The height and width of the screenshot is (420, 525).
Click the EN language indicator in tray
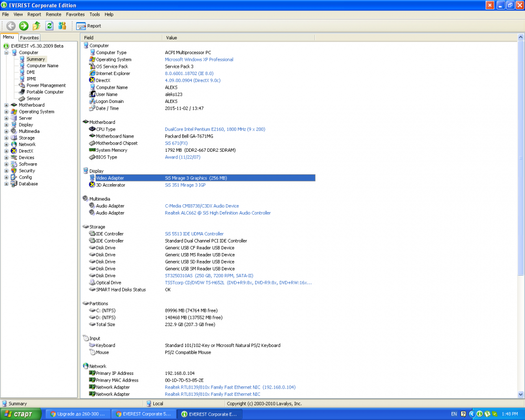coord(454,414)
